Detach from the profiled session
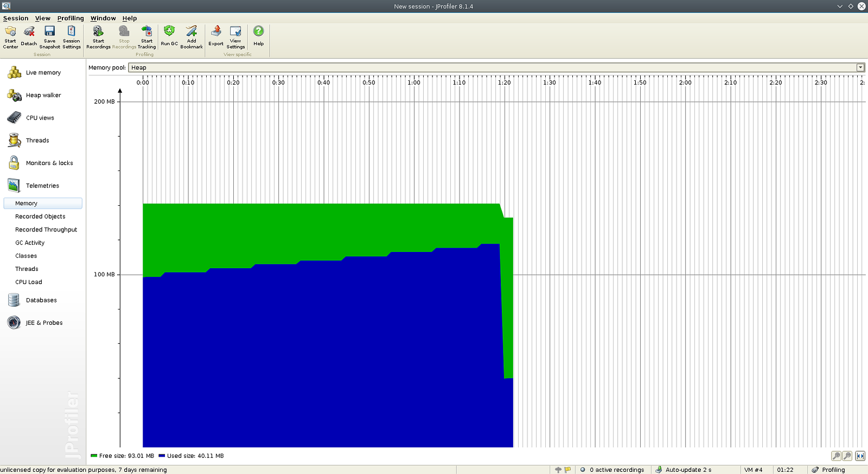The image size is (868, 474). [29, 36]
